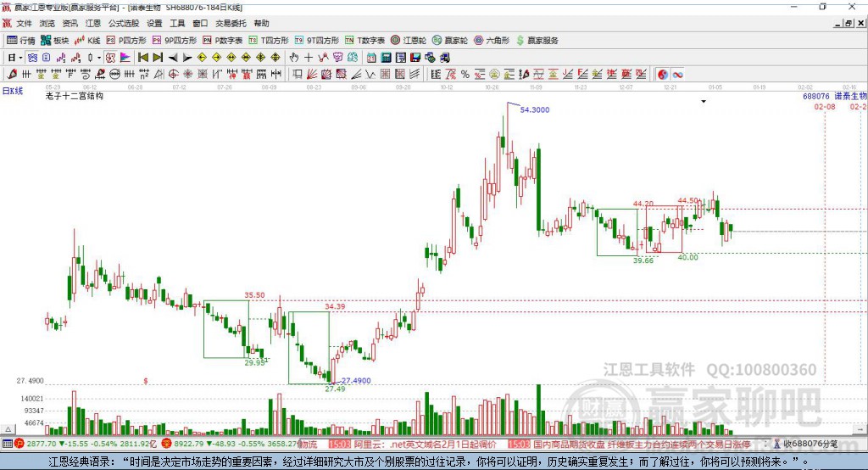Click the small black dropdown triangle in chart
This screenshot has width=868, height=470.
point(704,102)
